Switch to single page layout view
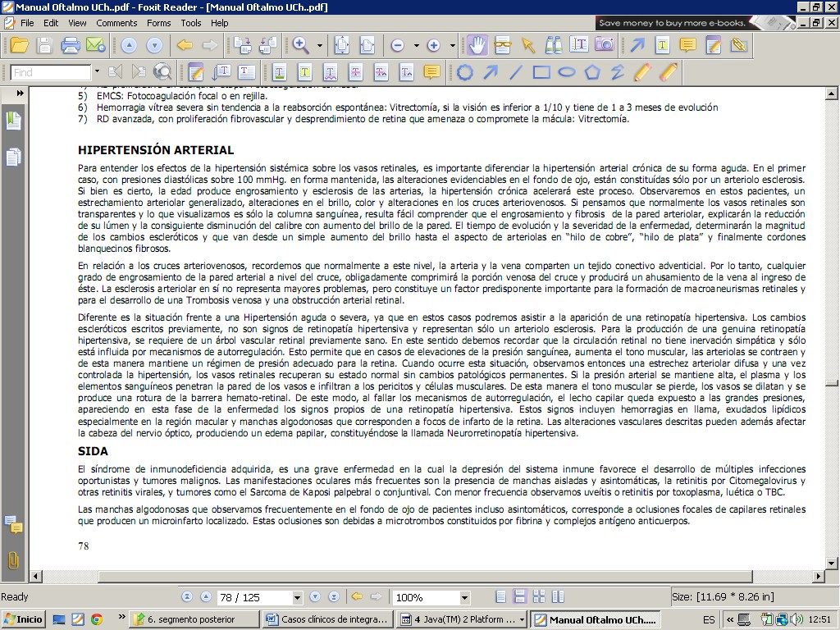The height and width of the screenshot is (630, 840). coord(501,596)
